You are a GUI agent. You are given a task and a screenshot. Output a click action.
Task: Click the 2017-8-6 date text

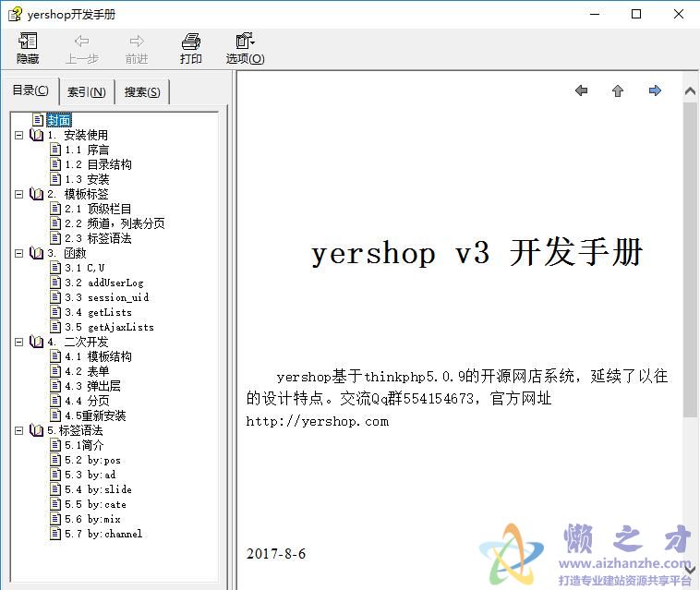pyautogui.click(x=276, y=553)
